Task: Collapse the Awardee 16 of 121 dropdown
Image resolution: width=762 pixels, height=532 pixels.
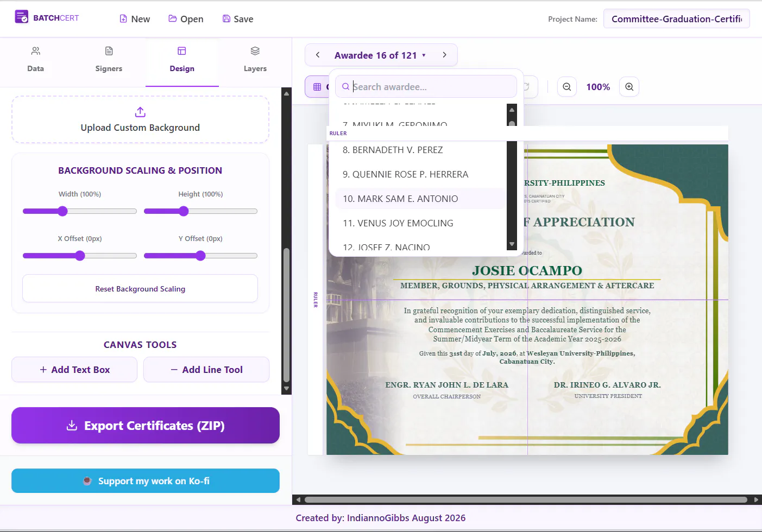Action: coord(380,55)
